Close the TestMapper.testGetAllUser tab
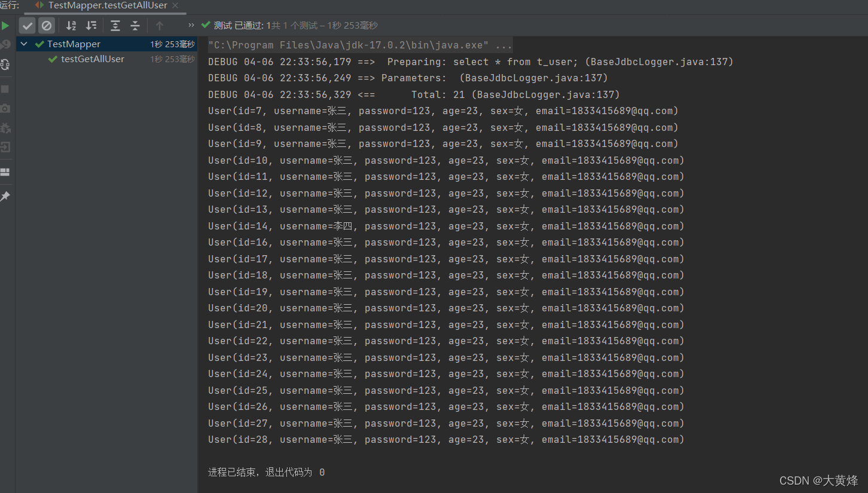868x493 pixels. [x=176, y=5]
